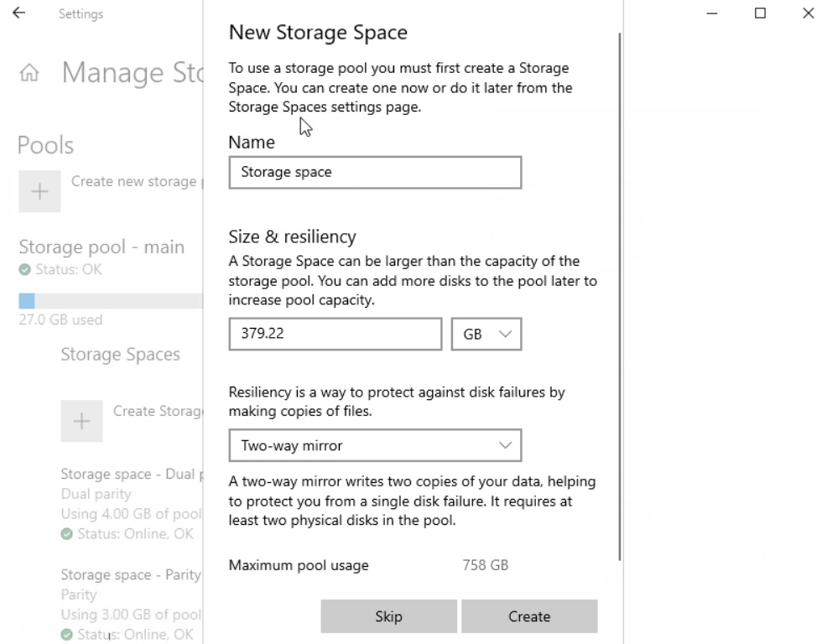The width and height of the screenshot is (827, 644).
Task: Click the back arrow navigation icon
Action: coord(18,13)
